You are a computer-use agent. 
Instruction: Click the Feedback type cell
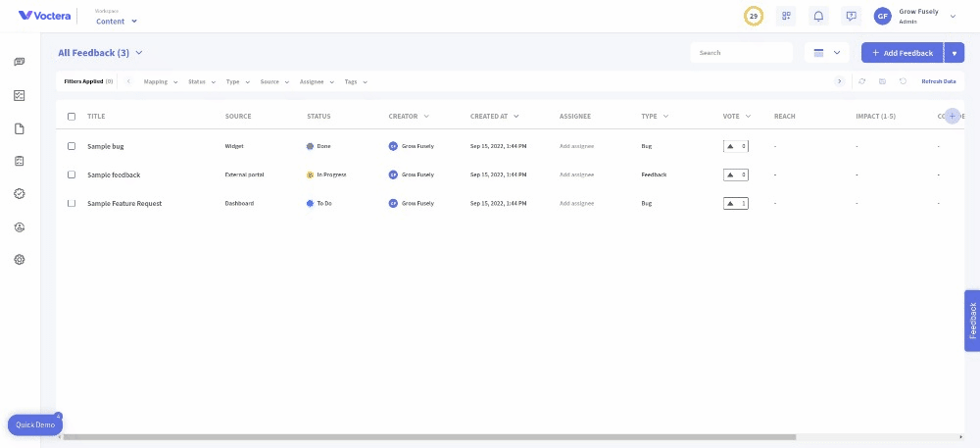(654, 174)
